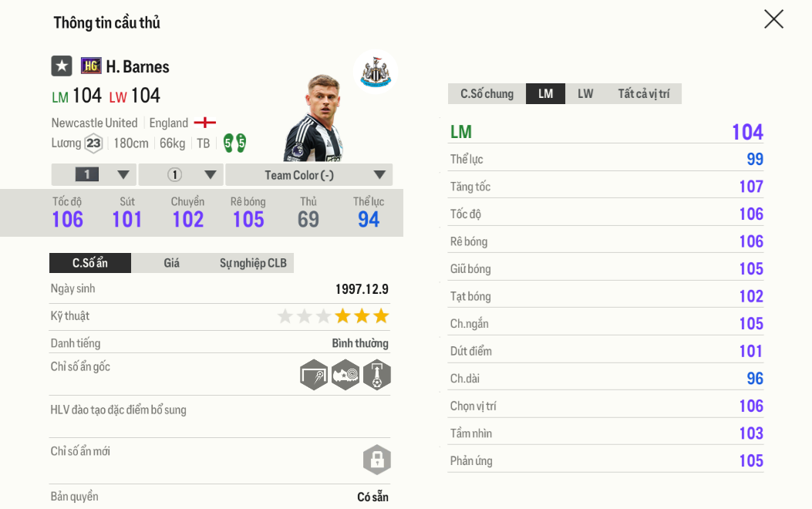
Task: Click the boot-and-swirl hidden trait icon
Action: pos(345,375)
